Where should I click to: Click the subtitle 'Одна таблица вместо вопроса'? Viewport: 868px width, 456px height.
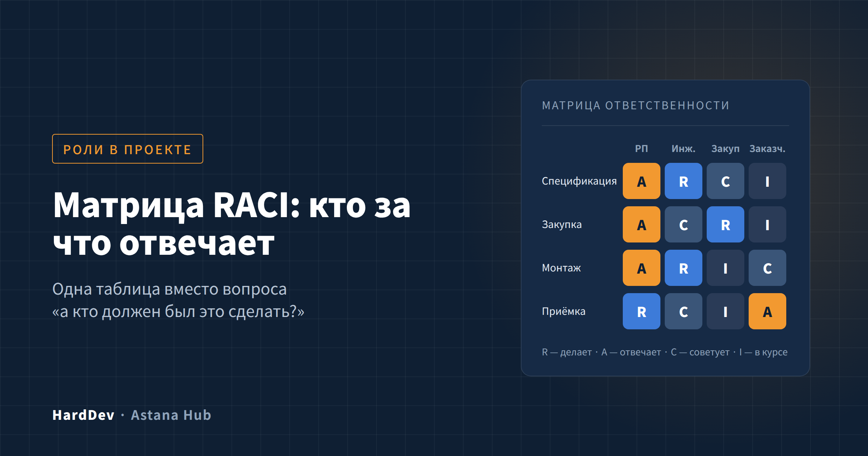170,289
